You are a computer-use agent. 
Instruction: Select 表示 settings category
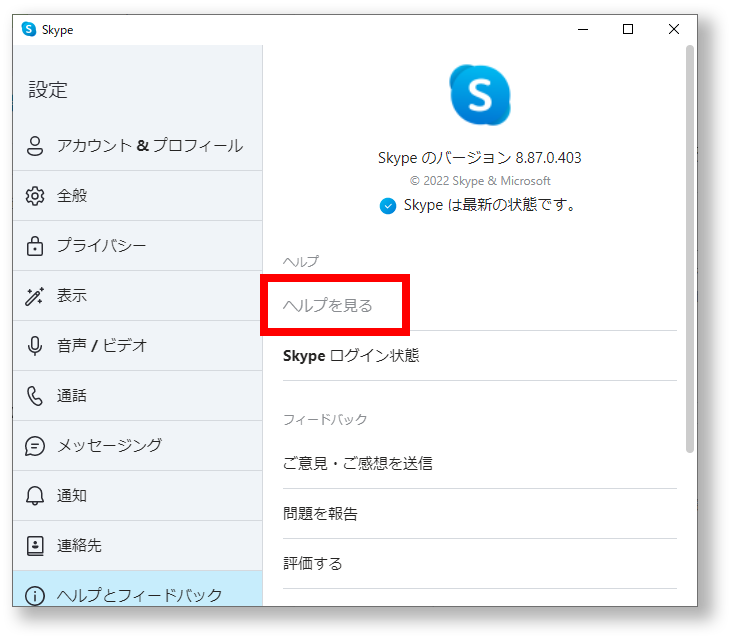click(x=137, y=296)
